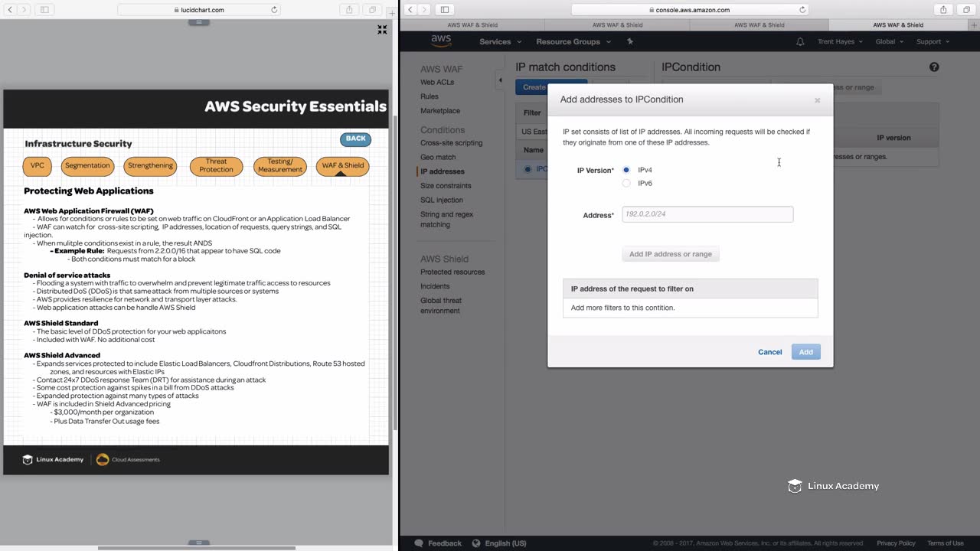Click the pin icon in AWS navigation bar
Image resolution: width=980 pixels, height=551 pixels.
(x=630, y=41)
